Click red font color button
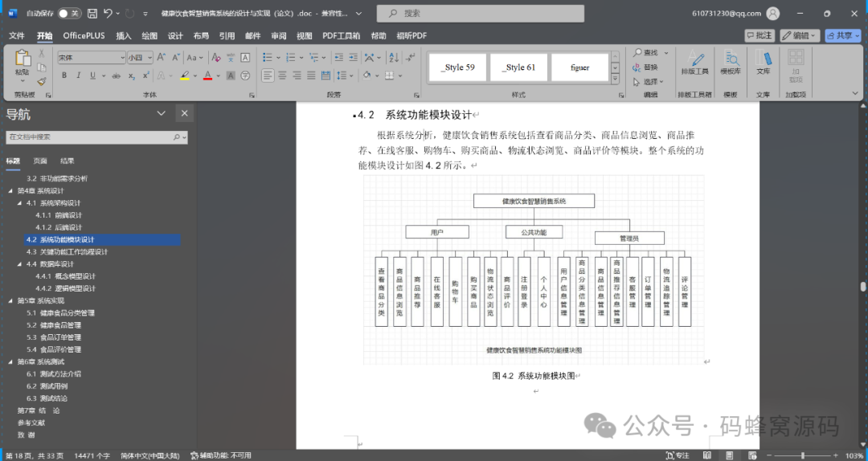Image resolution: width=868 pixels, height=461 pixels. tap(207, 75)
